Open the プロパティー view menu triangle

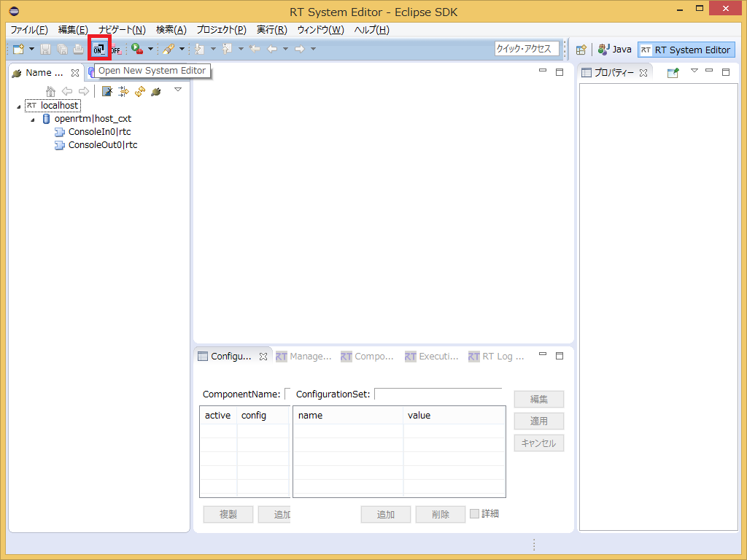(x=694, y=71)
